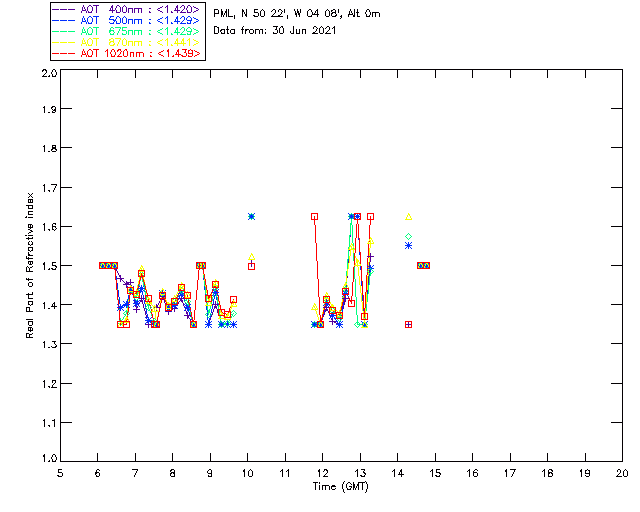Click the y-axis tick label 1.0
The height and width of the screenshot is (512, 640).
(49, 458)
